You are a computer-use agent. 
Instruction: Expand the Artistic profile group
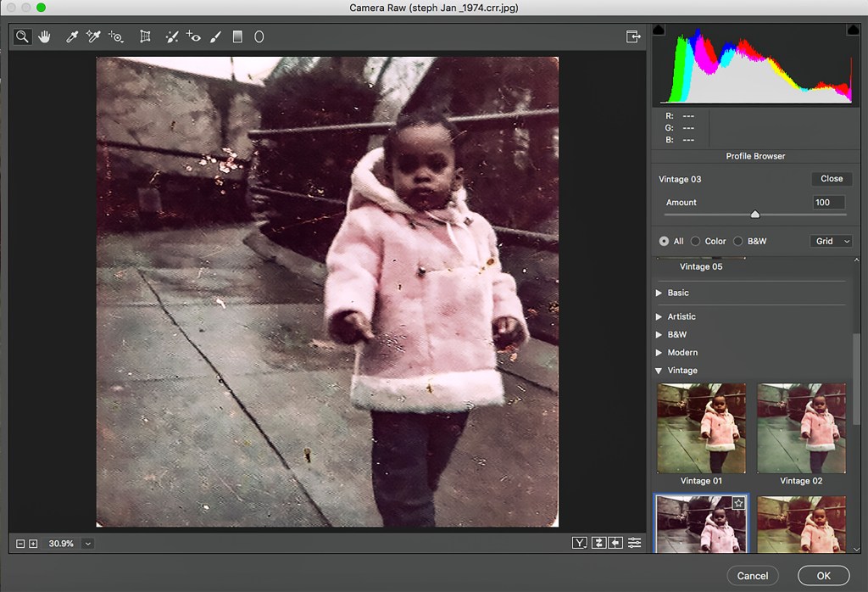coord(659,316)
